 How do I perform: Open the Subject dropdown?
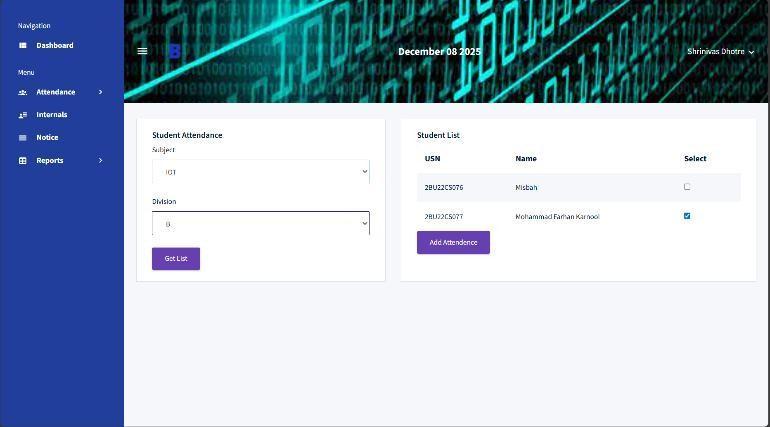(260, 172)
